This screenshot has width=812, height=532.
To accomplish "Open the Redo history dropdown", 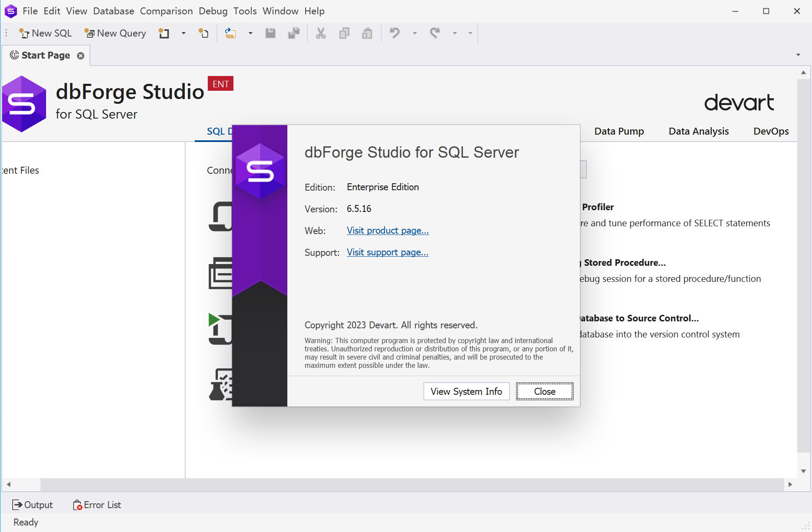I will [x=455, y=33].
